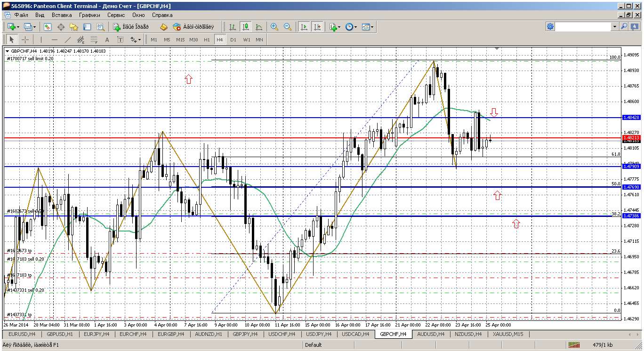Switch chart to candlestick mode

[x=245, y=27]
